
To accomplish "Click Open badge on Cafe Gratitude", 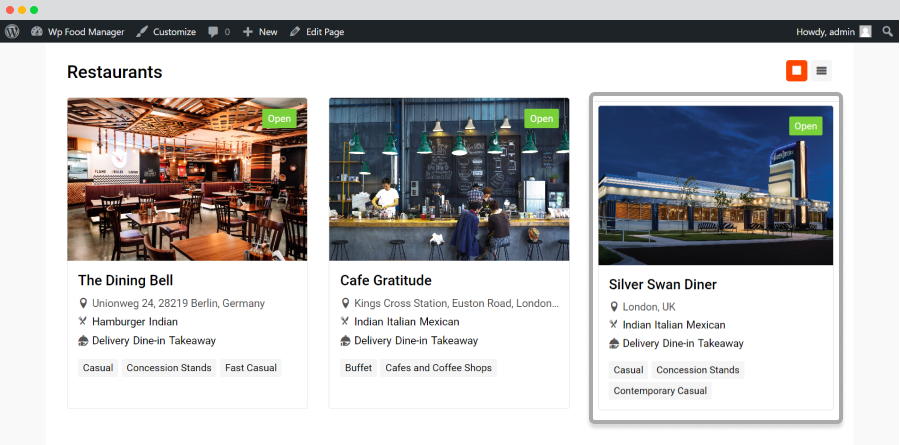I will (x=541, y=119).
